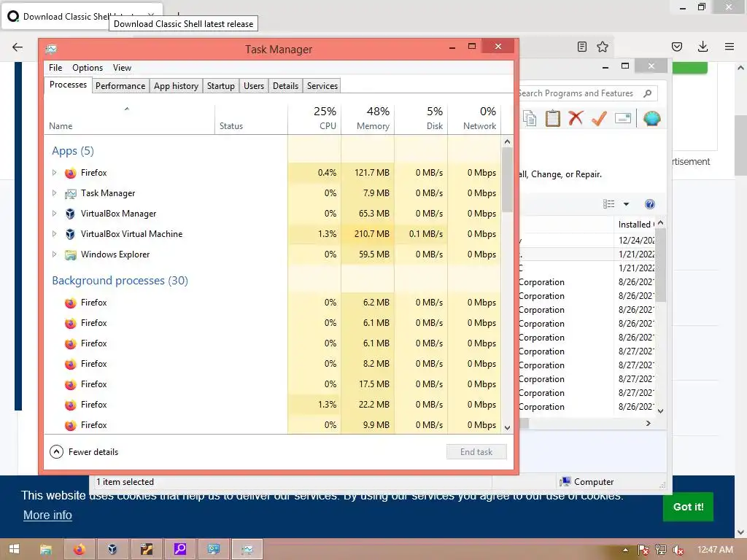
Task: Open the Windows Start button
Action: click(x=15, y=549)
